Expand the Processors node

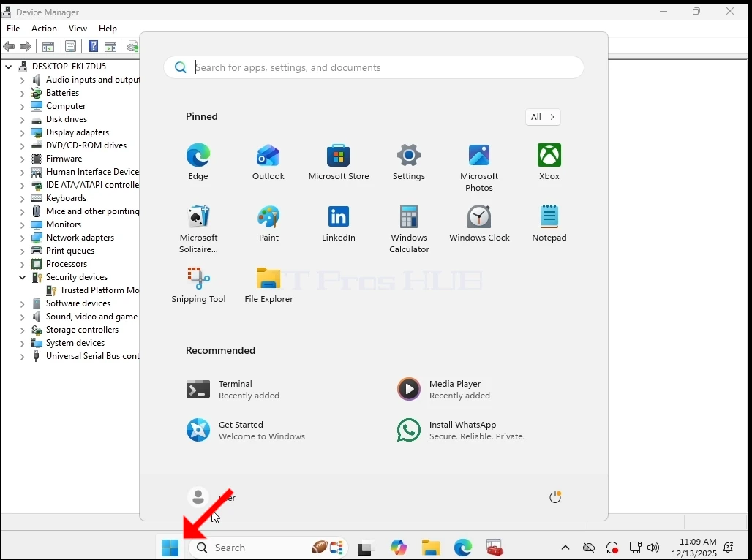click(x=22, y=264)
